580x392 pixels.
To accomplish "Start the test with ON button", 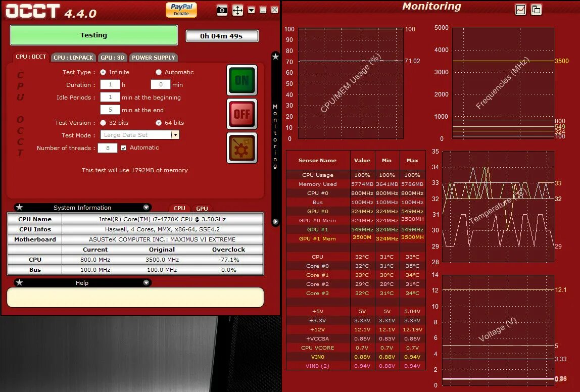I will tap(242, 80).
